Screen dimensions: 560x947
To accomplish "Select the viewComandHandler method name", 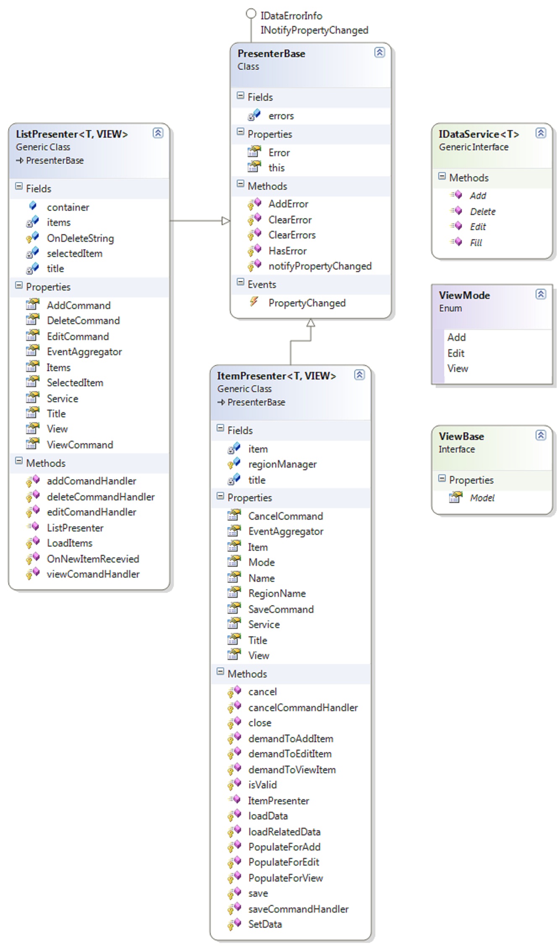I will [93, 574].
